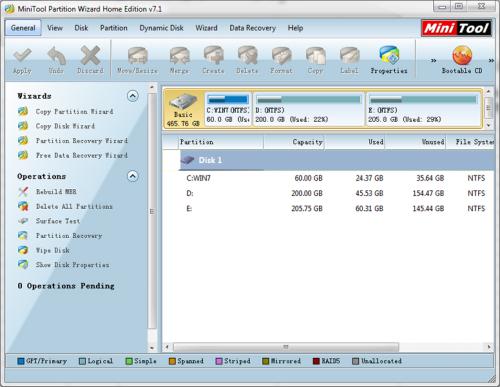
Task: Collapse the Wizards section
Action: click(133, 96)
